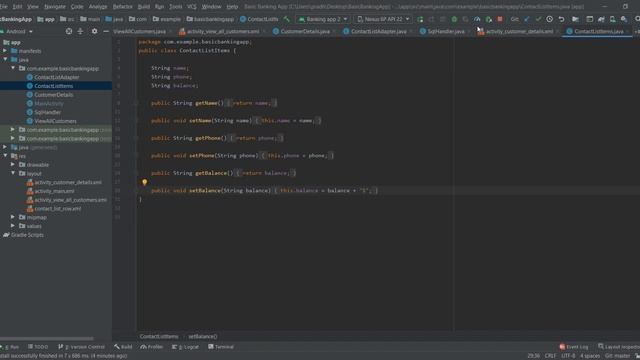
Task: Click the Git: master branch status widget
Action: click(x=617, y=356)
